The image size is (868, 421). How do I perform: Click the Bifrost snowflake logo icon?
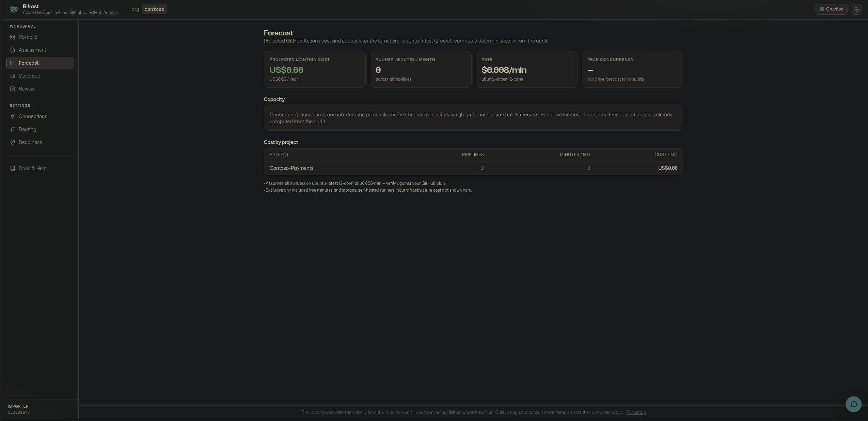(14, 9)
